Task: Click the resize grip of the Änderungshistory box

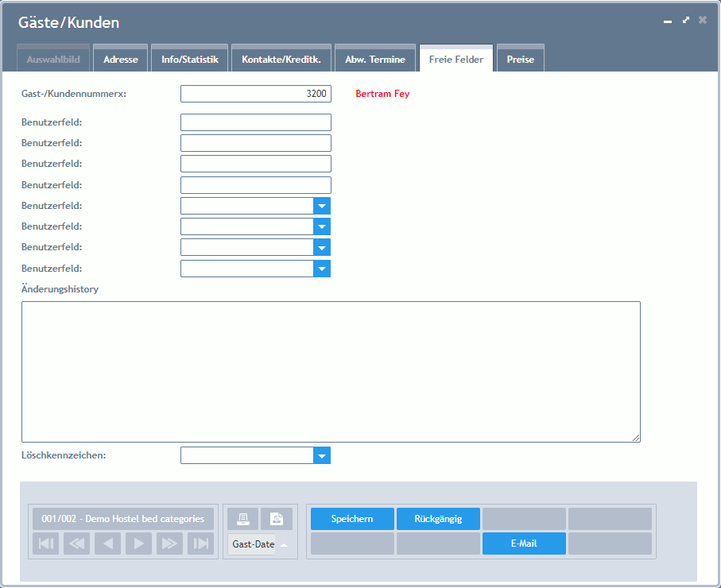Action: 636,438
